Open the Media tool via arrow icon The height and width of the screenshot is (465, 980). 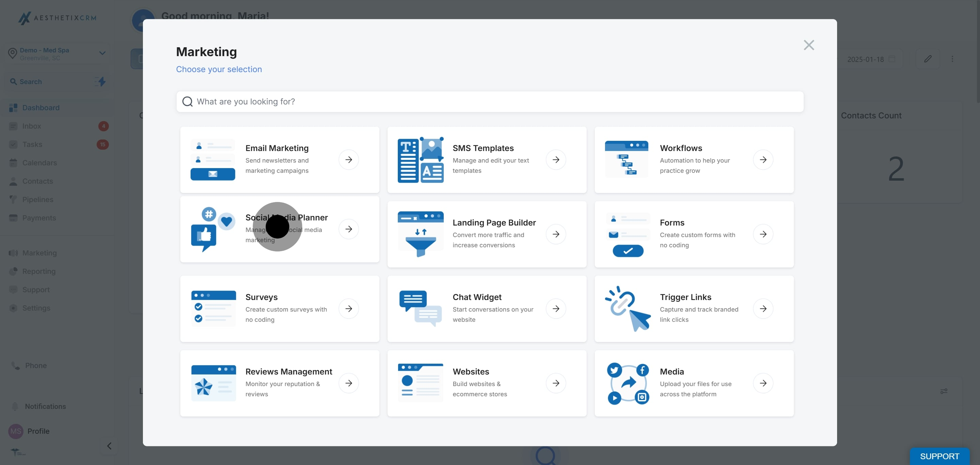(x=764, y=383)
